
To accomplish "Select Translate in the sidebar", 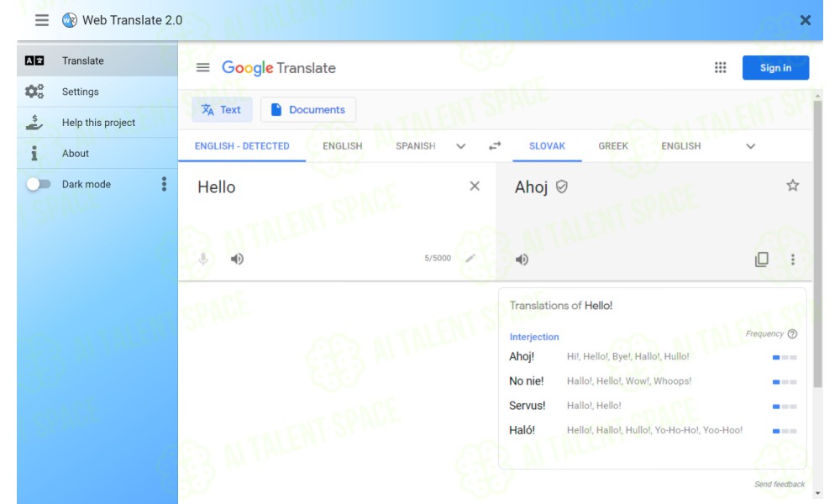I will [97, 60].
